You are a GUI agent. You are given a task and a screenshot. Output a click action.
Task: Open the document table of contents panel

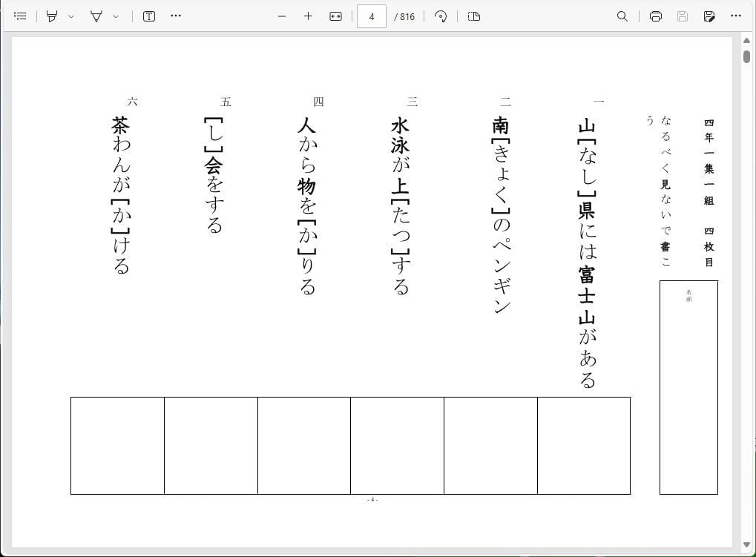[x=20, y=16]
